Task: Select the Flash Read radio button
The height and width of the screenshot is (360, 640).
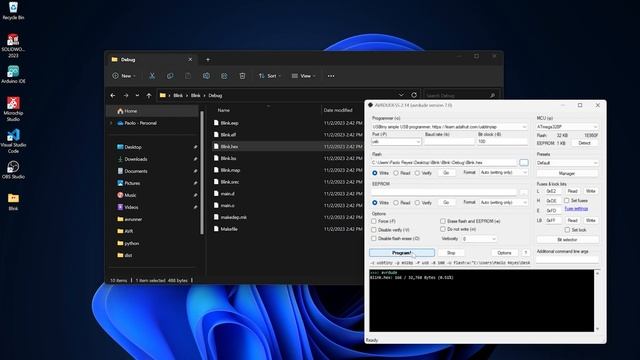Action: [x=396, y=173]
